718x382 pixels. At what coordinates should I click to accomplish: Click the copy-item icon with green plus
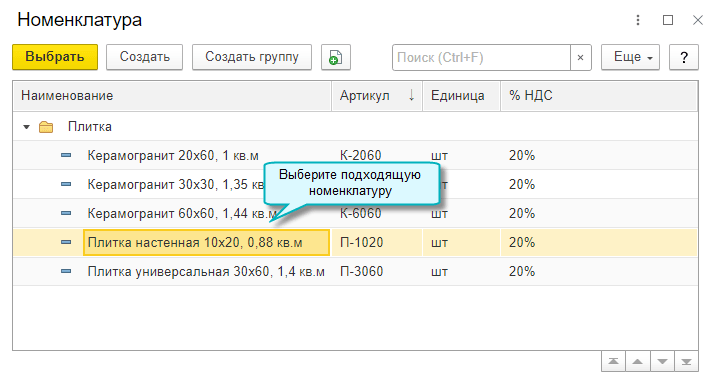point(336,57)
